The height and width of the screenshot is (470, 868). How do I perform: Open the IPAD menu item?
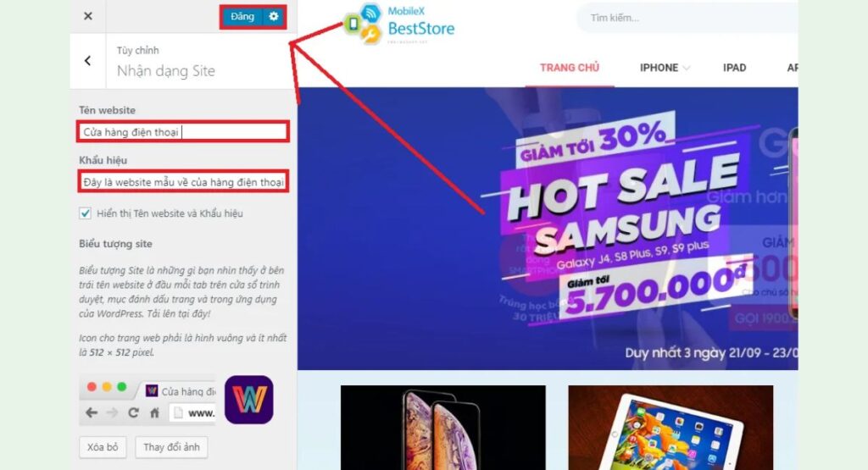(x=735, y=68)
